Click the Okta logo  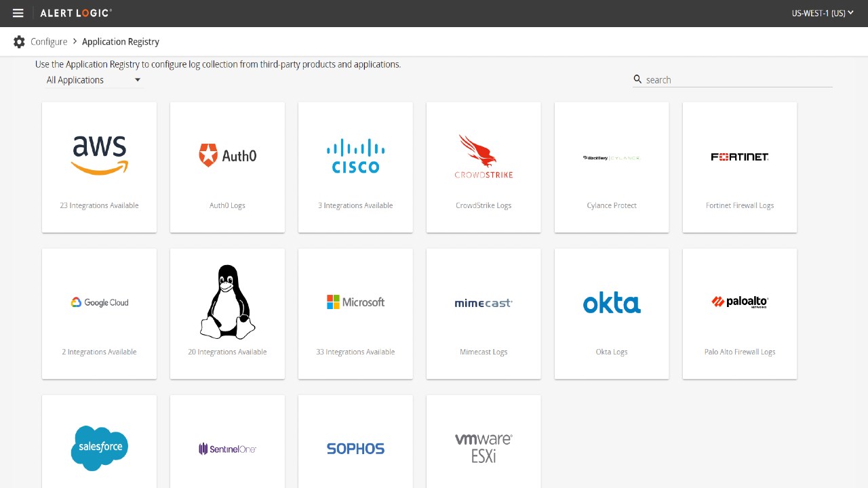612,302
